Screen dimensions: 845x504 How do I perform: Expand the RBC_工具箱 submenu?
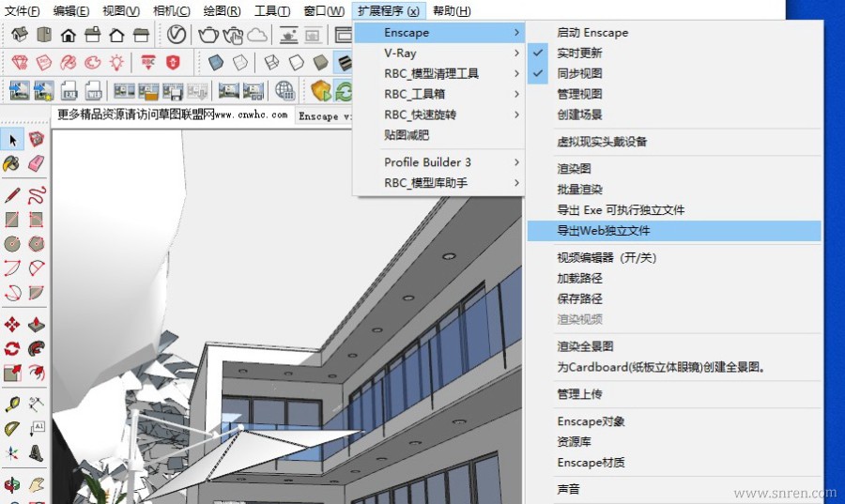438,94
